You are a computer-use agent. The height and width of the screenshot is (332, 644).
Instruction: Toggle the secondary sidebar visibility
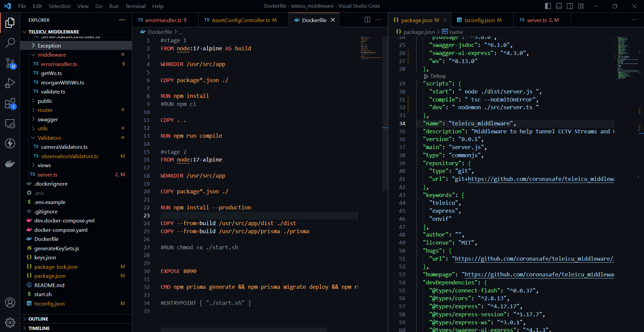point(570,6)
